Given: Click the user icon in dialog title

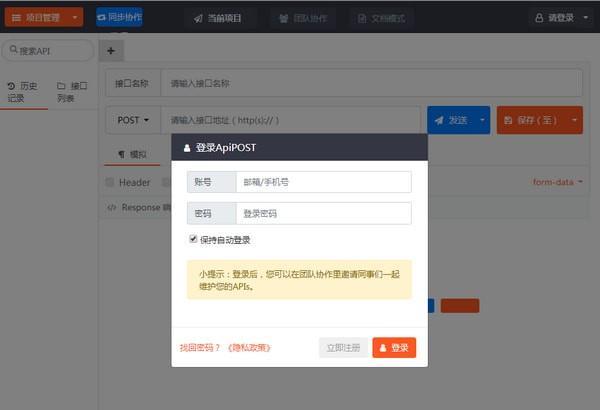Looking at the screenshot, I should coord(187,148).
